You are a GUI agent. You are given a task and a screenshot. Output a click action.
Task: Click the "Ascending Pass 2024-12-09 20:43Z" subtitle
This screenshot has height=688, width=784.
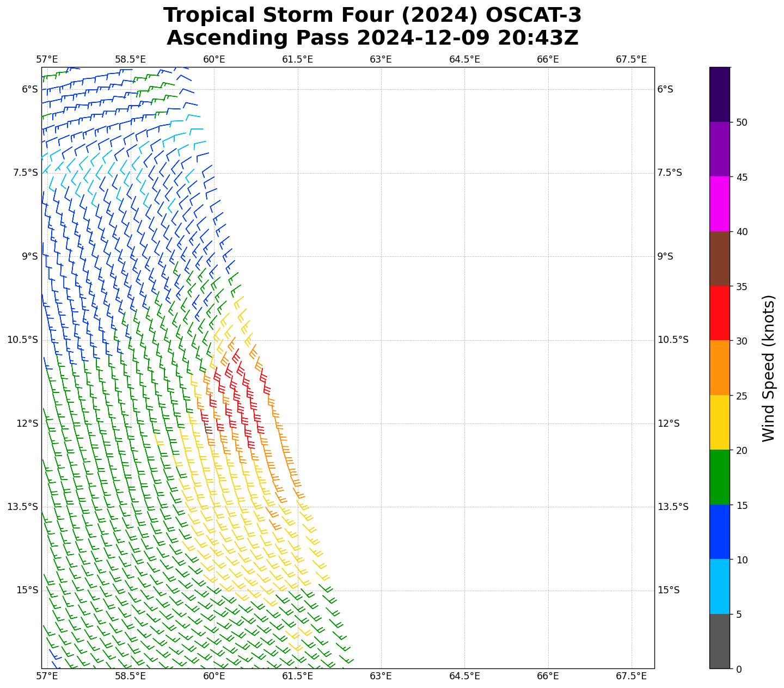click(x=372, y=38)
